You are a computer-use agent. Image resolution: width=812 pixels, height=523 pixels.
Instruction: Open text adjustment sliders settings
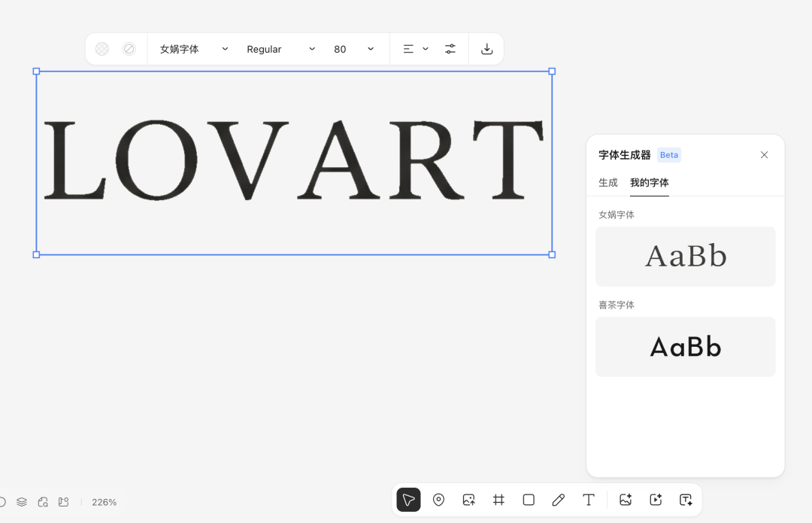click(450, 49)
